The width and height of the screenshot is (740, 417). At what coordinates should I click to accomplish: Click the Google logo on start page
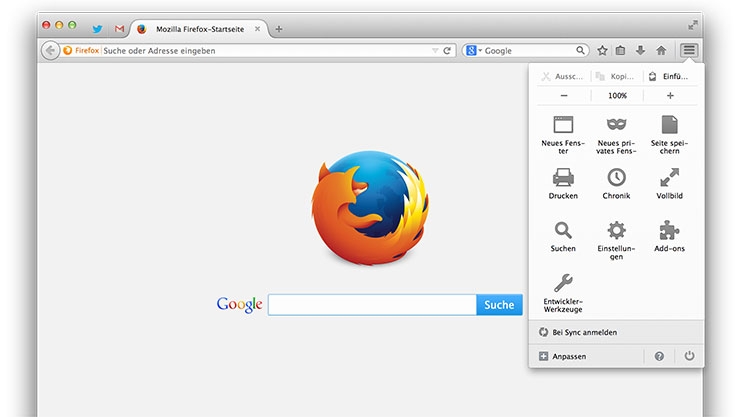240,305
